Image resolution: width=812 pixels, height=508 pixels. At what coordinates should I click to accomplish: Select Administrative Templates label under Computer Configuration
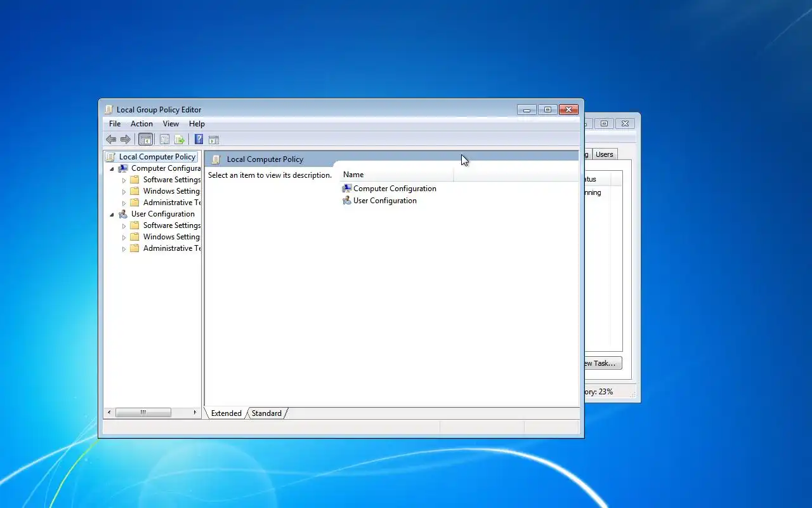(x=171, y=203)
